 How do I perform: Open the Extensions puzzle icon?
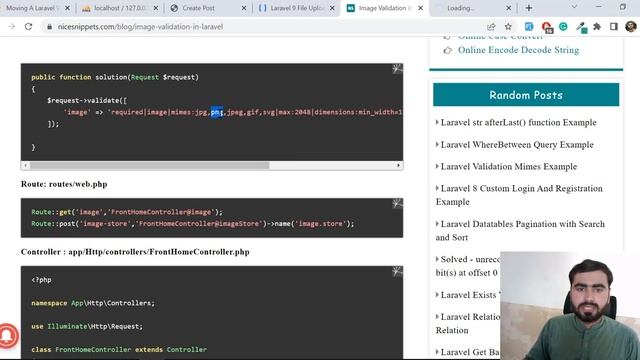(597, 27)
